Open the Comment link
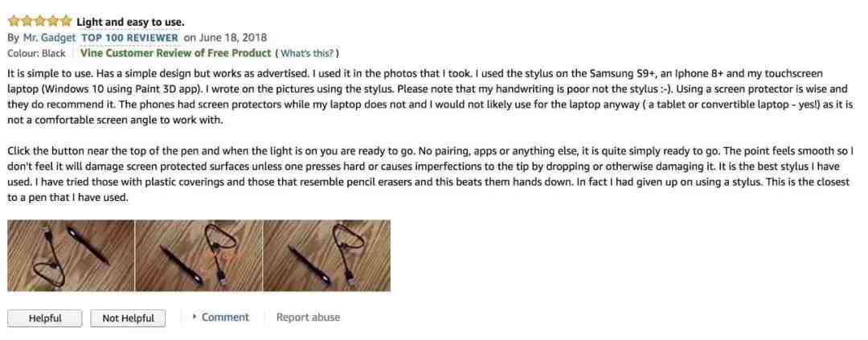The image size is (868, 340). 225,317
